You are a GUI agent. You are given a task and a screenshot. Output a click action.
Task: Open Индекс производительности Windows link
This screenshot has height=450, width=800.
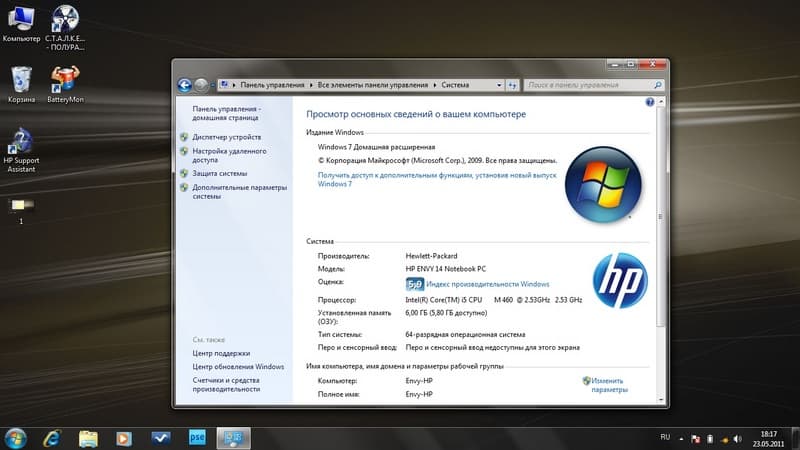pos(488,284)
